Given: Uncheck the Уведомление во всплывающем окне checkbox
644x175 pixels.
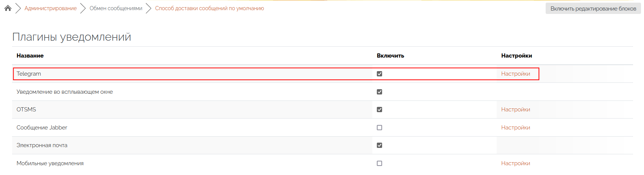Looking at the screenshot, I should coord(379,92).
